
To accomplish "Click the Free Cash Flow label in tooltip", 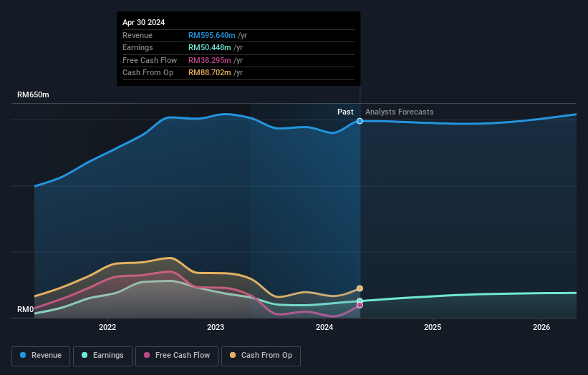I will tap(150, 60).
